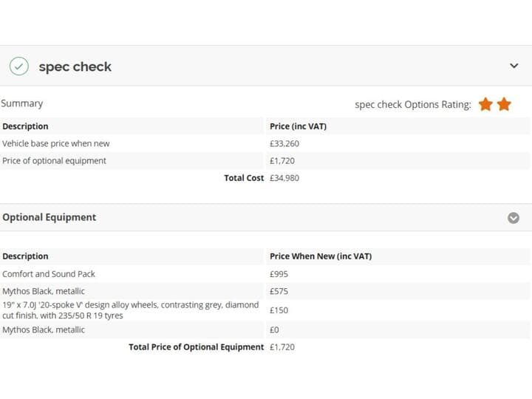The height and width of the screenshot is (399, 532).
Task: Collapse Optional Equipment with round arrow
Action: pyautogui.click(x=514, y=218)
